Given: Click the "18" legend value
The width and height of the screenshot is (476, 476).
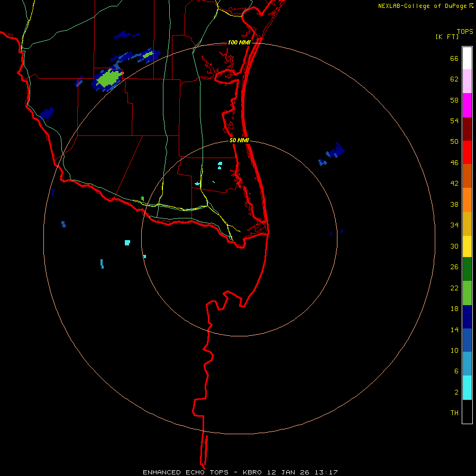Looking at the screenshot, I should (x=454, y=309).
